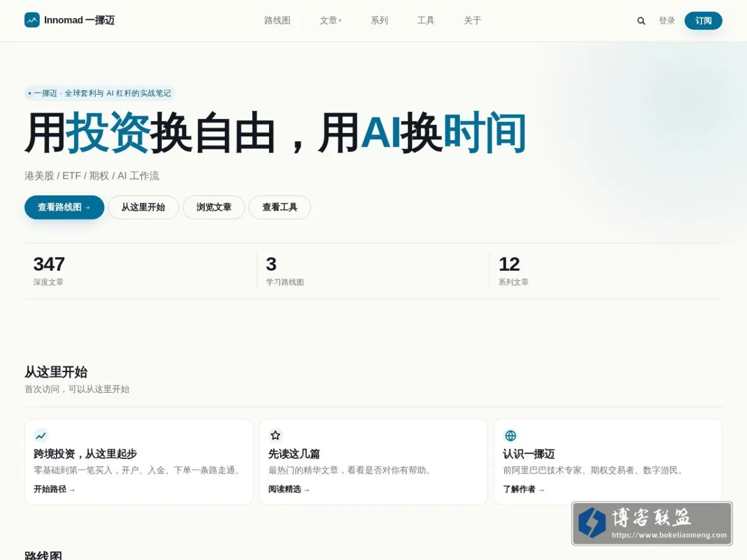Click the 查看工具 button
This screenshot has height=560, width=747.
(x=280, y=207)
